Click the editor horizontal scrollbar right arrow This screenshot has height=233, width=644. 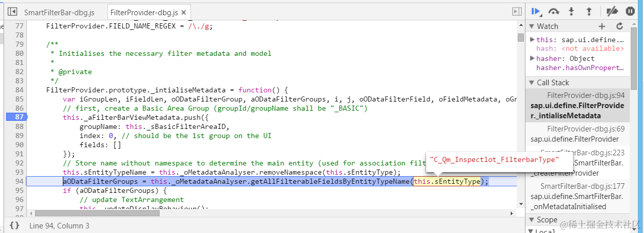(x=513, y=214)
